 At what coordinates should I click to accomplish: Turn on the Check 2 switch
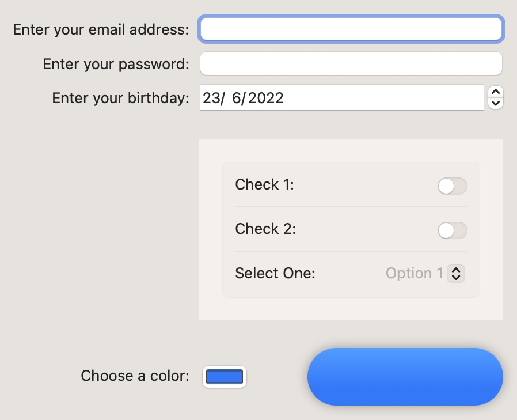452,230
